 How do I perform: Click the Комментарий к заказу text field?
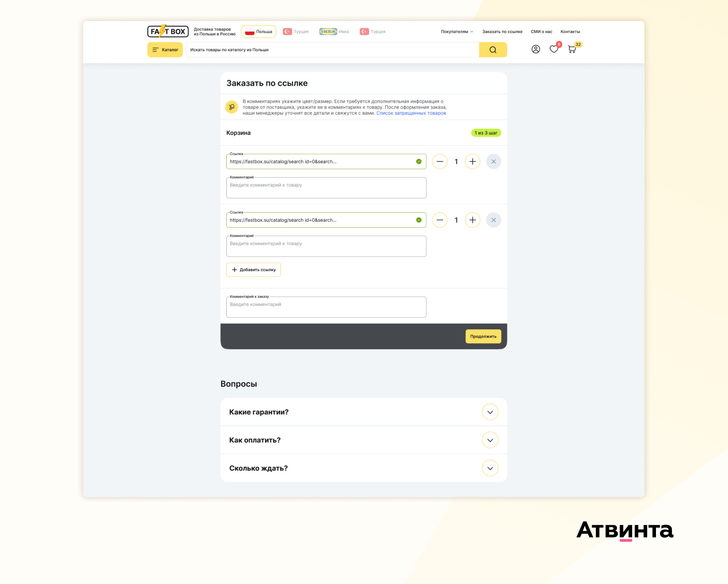point(326,307)
